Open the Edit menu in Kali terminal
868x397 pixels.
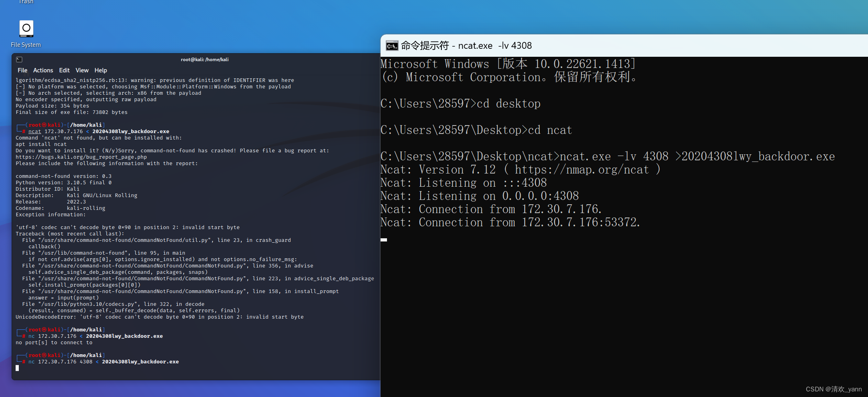(x=64, y=70)
